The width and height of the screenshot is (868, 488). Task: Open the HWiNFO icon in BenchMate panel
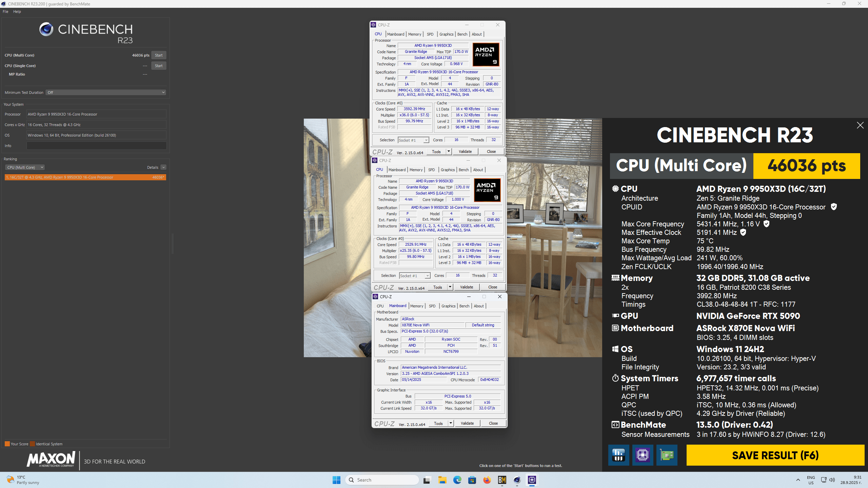pyautogui.click(x=618, y=455)
